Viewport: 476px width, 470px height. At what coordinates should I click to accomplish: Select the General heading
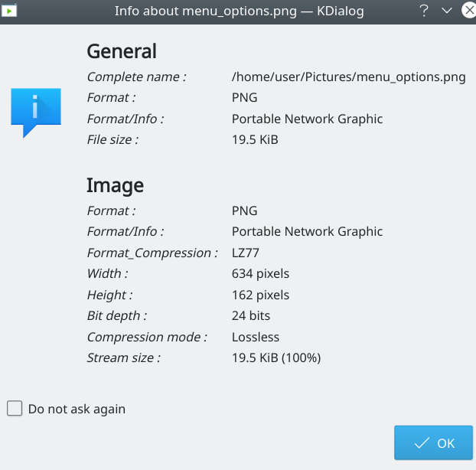pos(122,51)
